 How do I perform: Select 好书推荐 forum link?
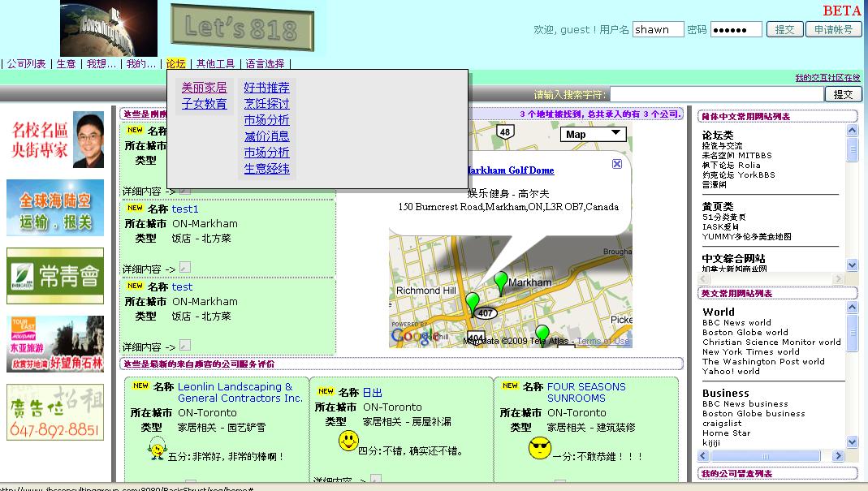(267, 88)
